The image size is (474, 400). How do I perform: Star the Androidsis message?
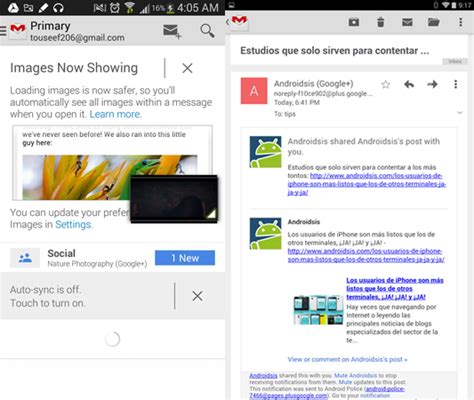pyautogui.click(x=386, y=85)
